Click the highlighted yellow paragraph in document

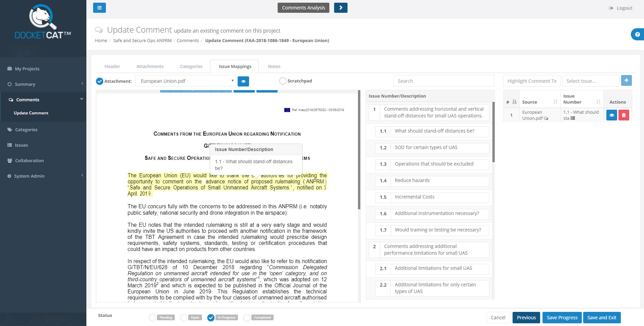pos(227,185)
